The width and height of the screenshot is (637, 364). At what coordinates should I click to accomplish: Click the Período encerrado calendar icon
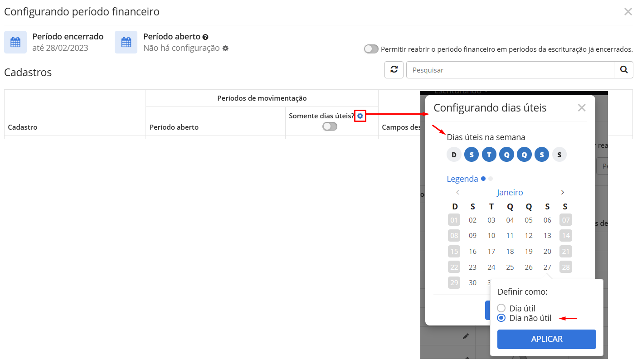point(15,42)
